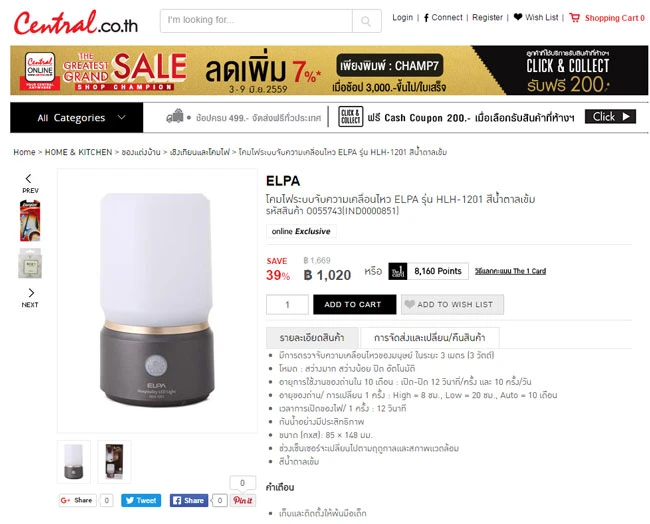Open the รายละเอียดสินค้า tab
Image resolution: width=650 pixels, height=524 pixels.
tap(312, 337)
